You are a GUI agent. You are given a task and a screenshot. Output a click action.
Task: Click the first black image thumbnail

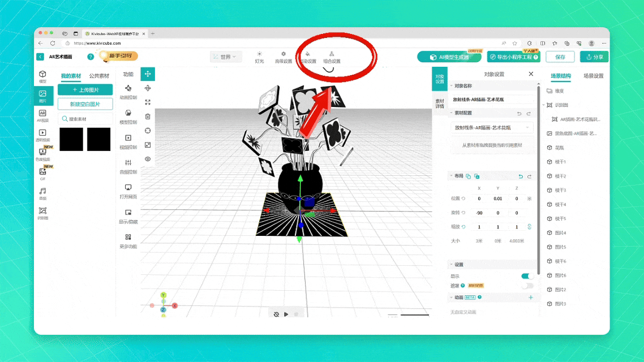71,139
